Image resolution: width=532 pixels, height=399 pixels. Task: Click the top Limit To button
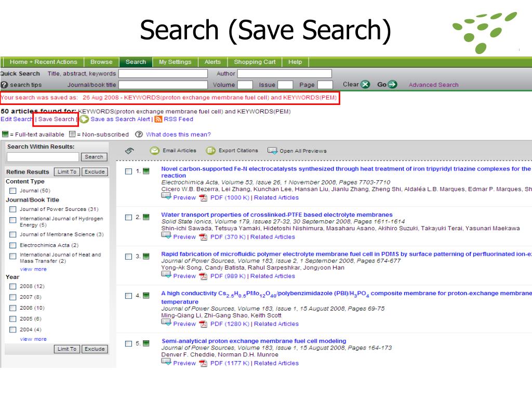pyautogui.click(x=67, y=172)
